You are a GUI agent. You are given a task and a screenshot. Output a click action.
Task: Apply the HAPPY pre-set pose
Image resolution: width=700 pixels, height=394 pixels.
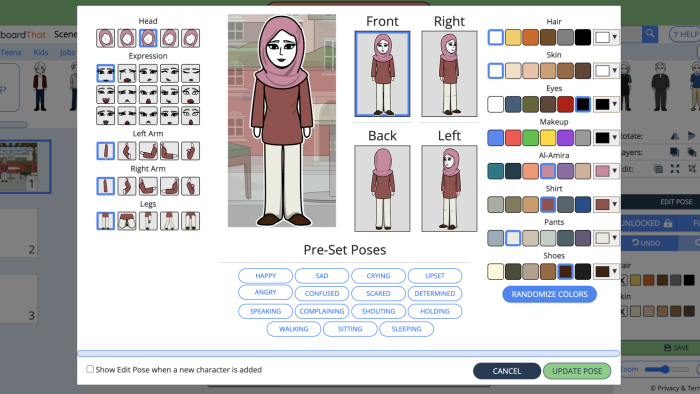tap(266, 276)
